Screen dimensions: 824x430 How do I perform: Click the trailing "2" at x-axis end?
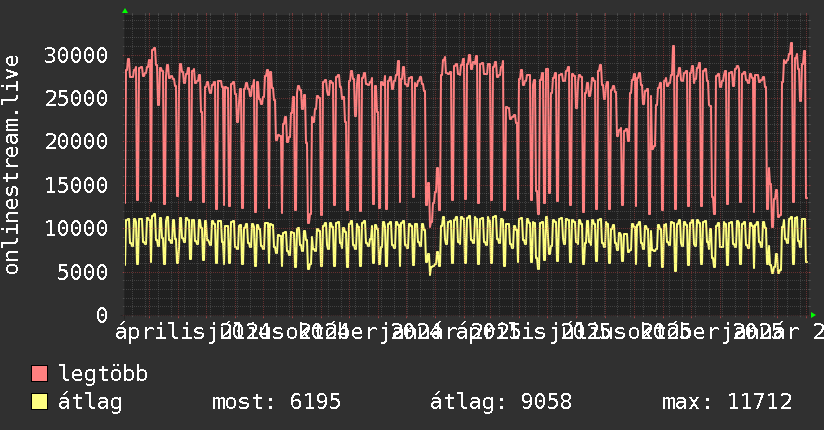click(x=818, y=331)
